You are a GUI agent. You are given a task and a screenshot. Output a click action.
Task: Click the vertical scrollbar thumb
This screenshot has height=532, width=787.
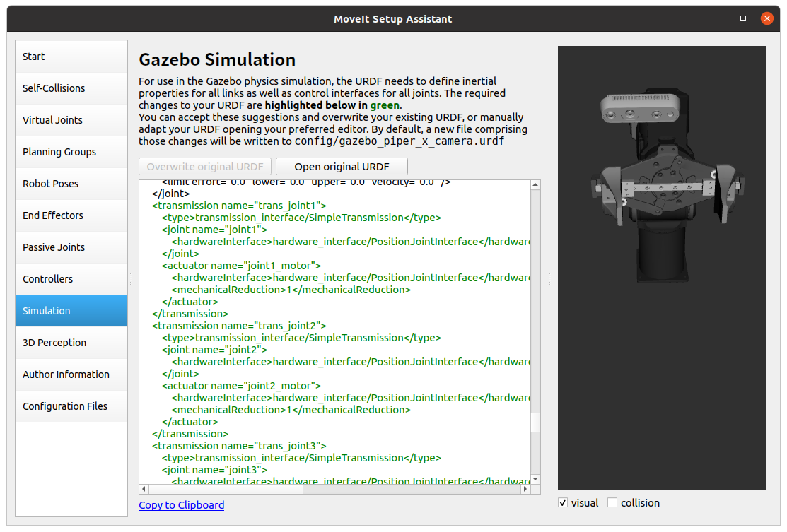pos(535,422)
